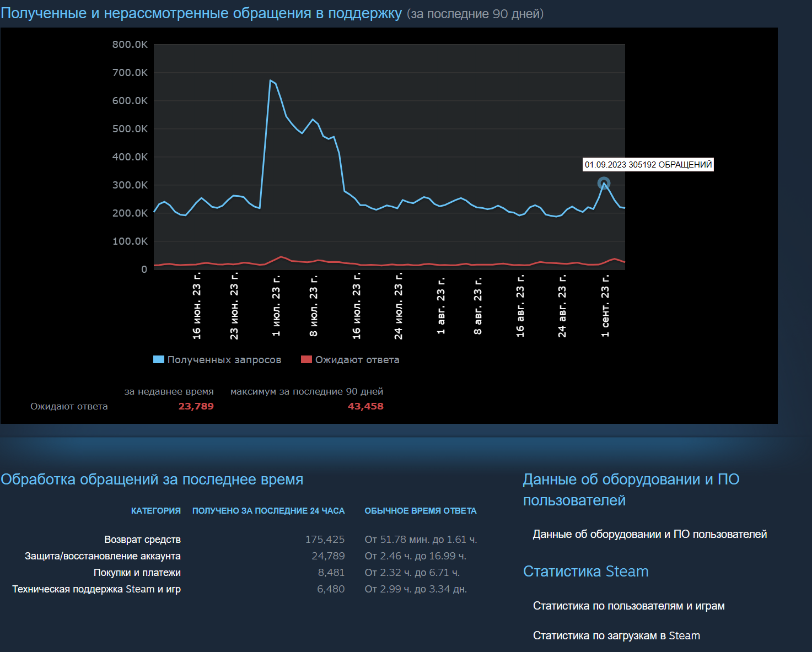
Task: Click the '800.0K' y-axis label
Action: [130, 44]
